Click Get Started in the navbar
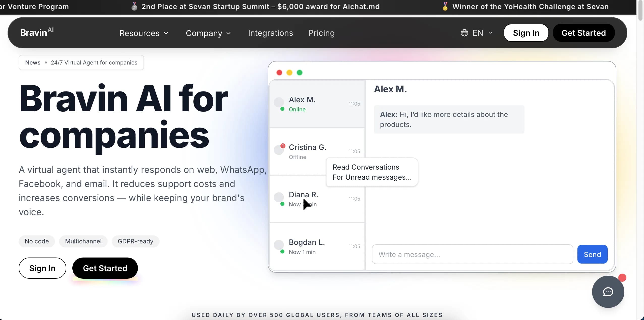Screen dimensions: 644x320 (583, 33)
